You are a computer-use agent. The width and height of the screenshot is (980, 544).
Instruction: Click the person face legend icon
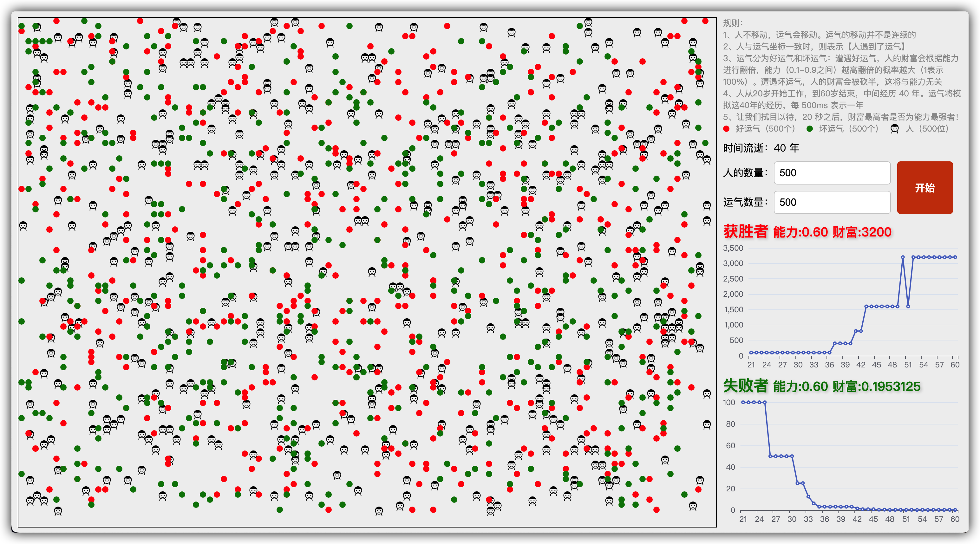894,129
